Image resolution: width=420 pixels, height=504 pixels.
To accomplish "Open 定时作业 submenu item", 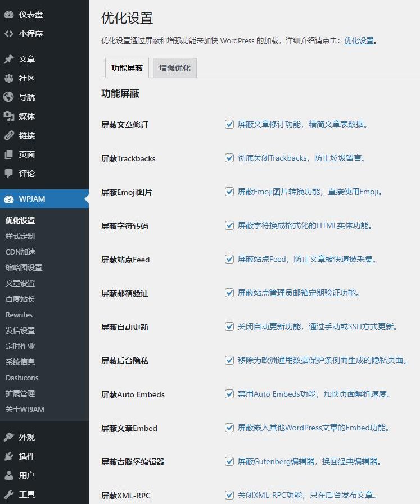I will pyautogui.click(x=20, y=346).
